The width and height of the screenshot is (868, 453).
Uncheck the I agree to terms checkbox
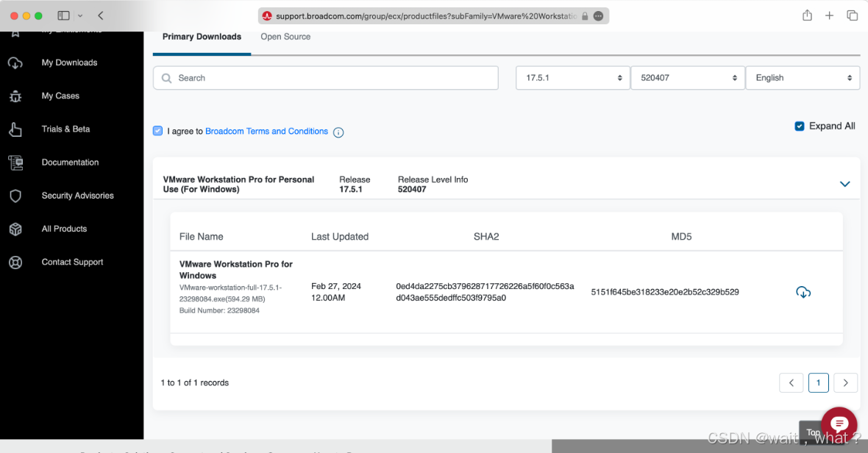click(157, 131)
